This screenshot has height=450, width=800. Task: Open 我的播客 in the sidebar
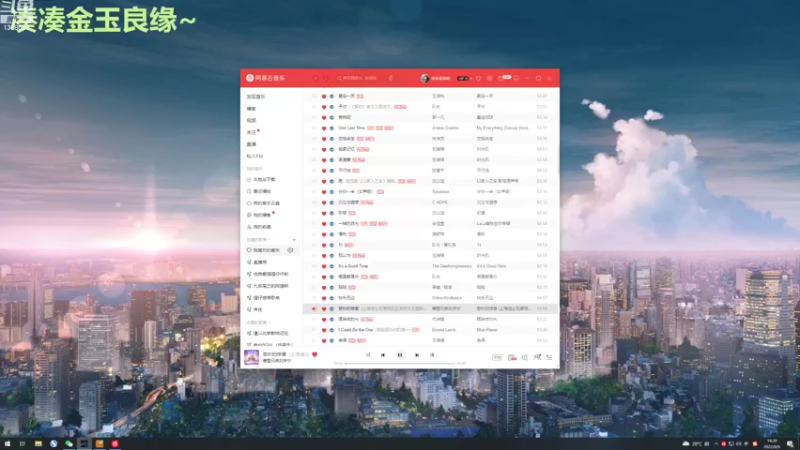click(x=259, y=215)
